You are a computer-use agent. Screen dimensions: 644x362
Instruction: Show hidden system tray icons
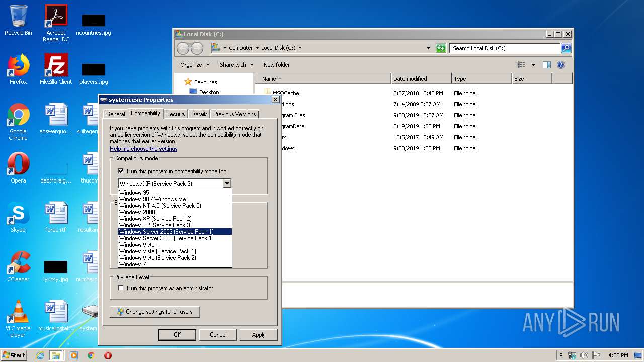tap(561, 355)
